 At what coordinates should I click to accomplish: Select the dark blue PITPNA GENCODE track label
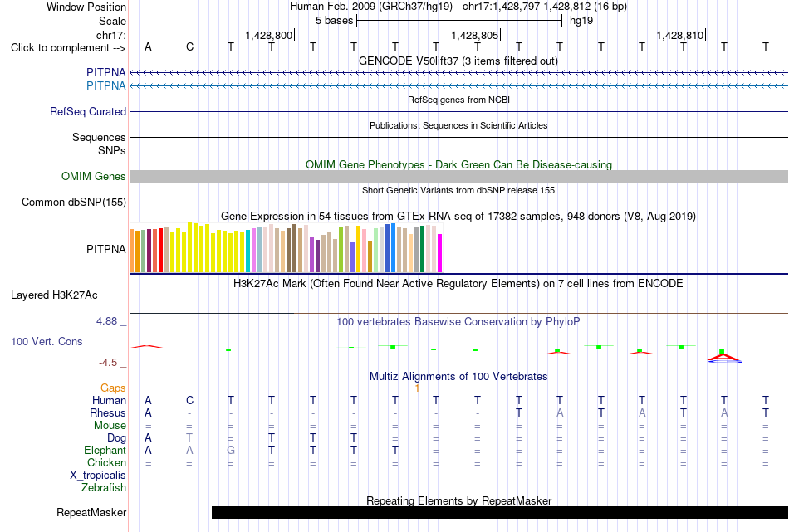[x=105, y=73]
